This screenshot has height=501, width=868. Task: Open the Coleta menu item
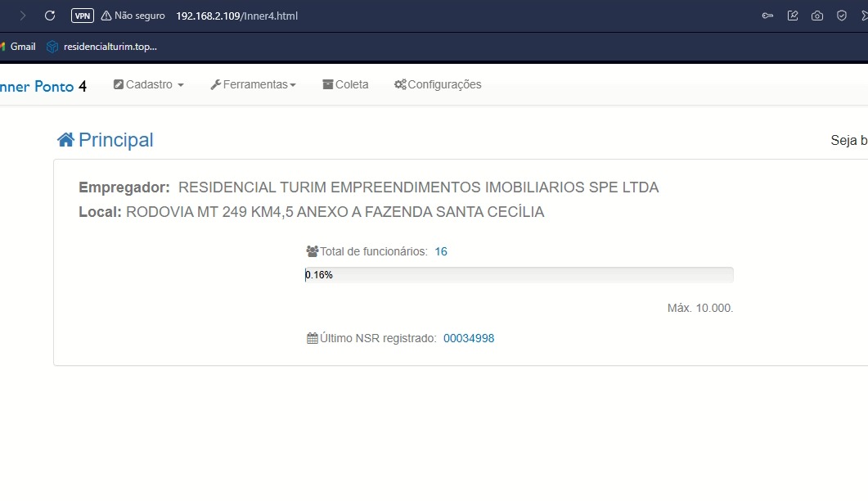click(x=345, y=84)
